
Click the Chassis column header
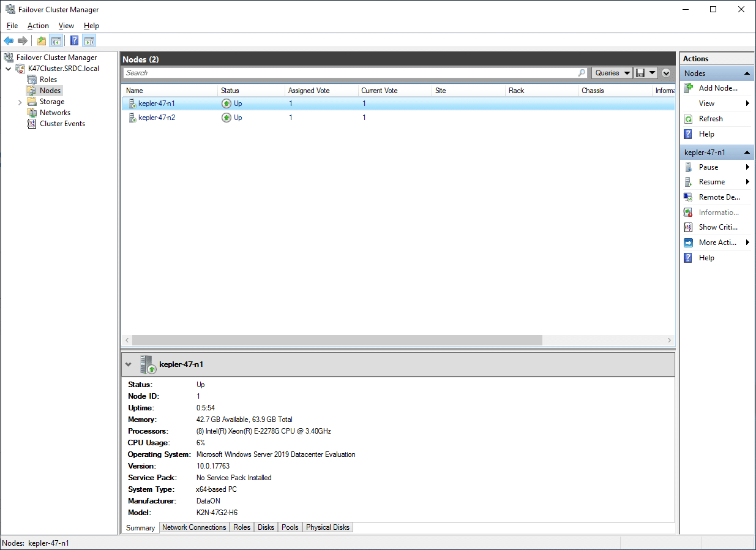616,91
